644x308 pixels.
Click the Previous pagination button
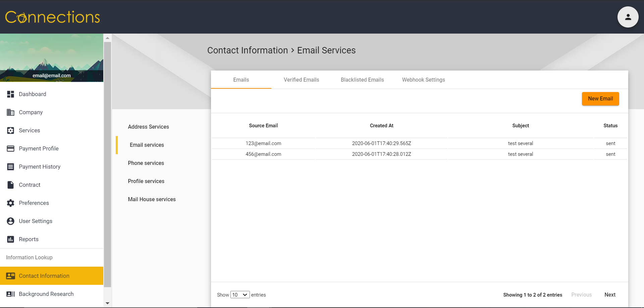pyautogui.click(x=581, y=295)
